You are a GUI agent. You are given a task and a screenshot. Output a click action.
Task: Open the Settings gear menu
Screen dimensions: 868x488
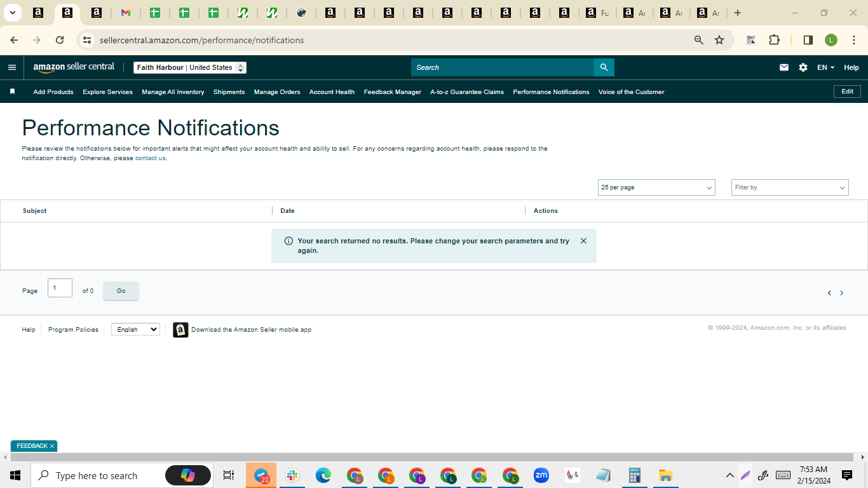[x=803, y=67]
